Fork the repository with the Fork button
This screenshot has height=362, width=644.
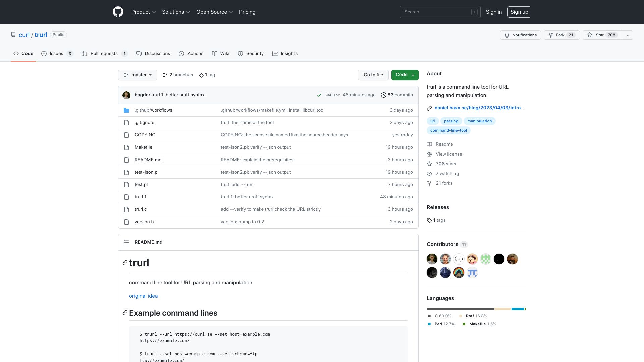point(562,35)
